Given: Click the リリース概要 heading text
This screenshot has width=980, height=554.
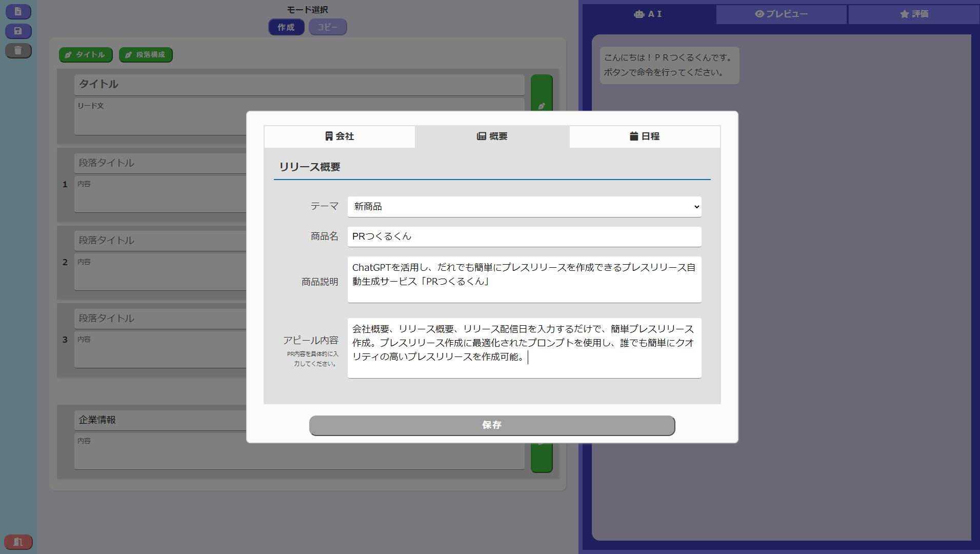Looking at the screenshot, I should [x=310, y=167].
